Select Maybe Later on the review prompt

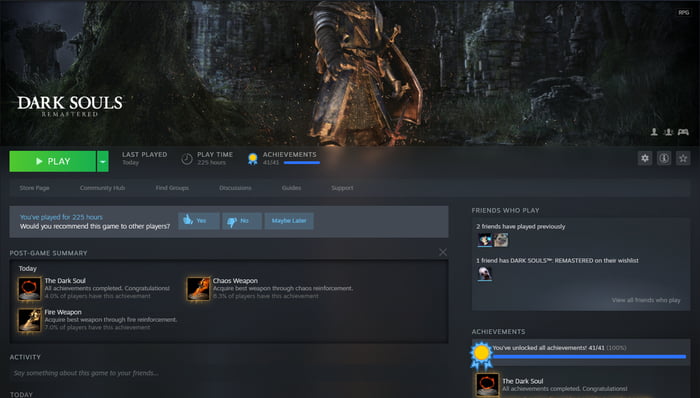[289, 221]
